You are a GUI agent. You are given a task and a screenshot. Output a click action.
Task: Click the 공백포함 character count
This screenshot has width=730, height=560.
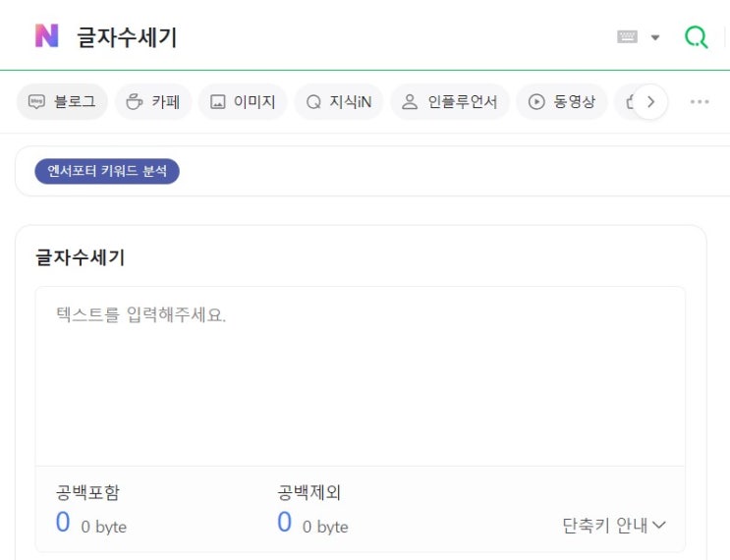click(x=63, y=524)
